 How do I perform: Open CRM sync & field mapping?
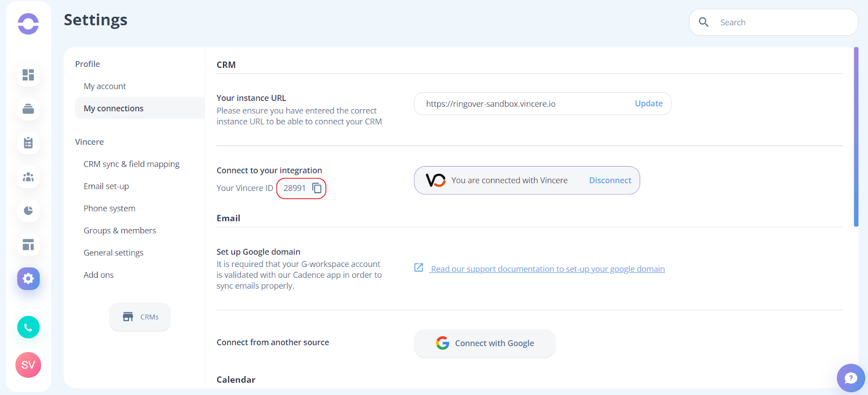131,164
